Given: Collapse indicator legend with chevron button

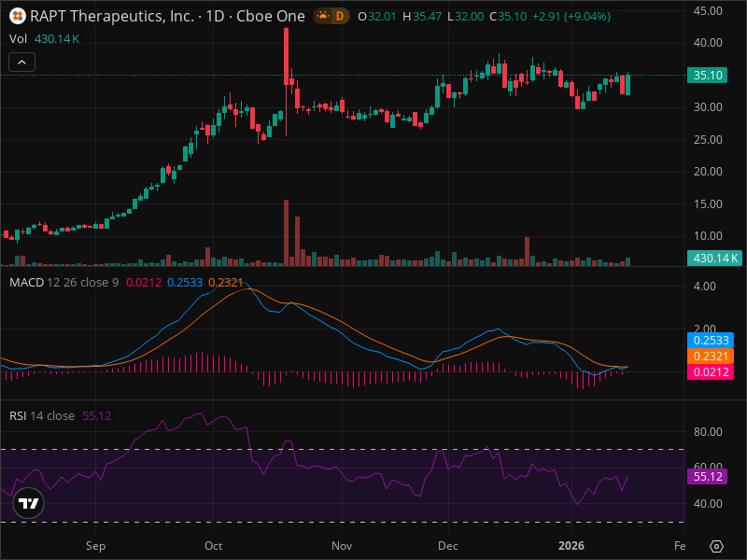Looking at the screenshot, I should tap(21, 62).
